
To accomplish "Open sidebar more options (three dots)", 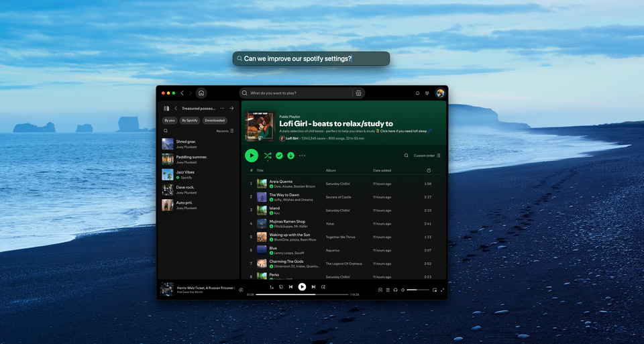I will click(x=222, y=109).
